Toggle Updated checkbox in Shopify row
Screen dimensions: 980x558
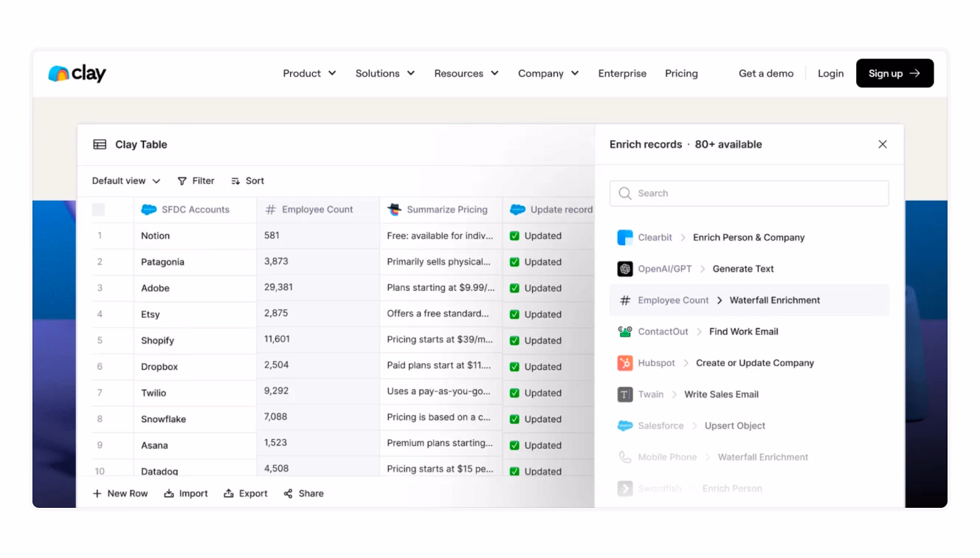[514, 341]
